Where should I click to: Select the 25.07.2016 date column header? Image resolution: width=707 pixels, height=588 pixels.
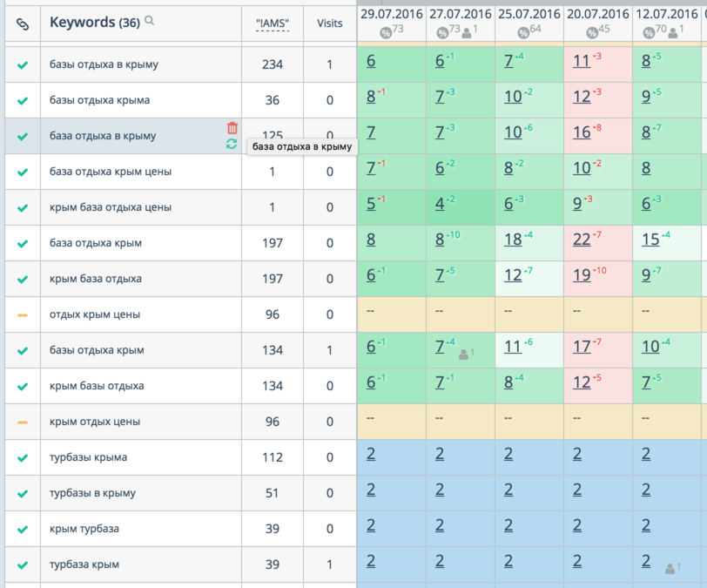point(529,14)
